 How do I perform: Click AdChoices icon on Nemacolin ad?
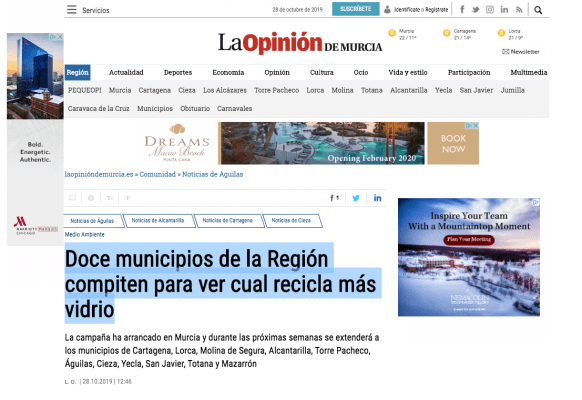536,202
